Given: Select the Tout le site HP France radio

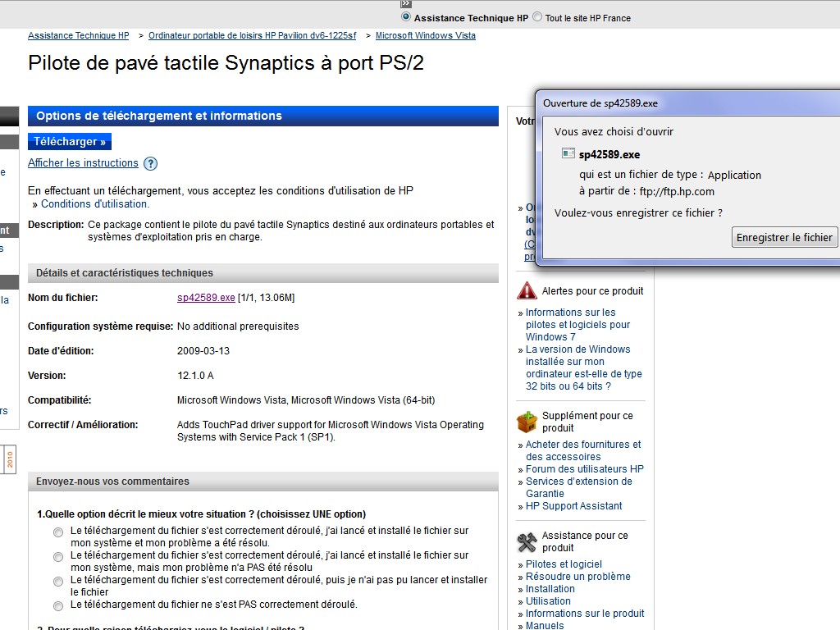Looking at the screenshot, I should point(537,17).
